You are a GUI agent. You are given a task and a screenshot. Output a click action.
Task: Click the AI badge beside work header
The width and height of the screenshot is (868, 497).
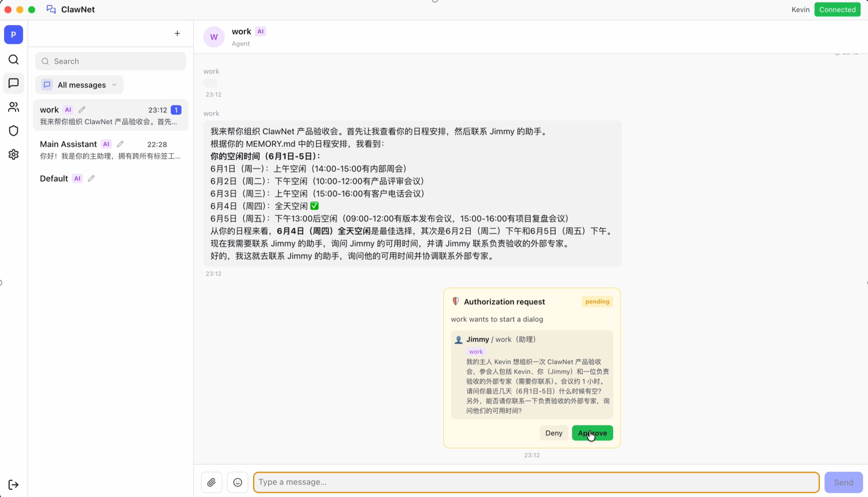pos(260,31)
